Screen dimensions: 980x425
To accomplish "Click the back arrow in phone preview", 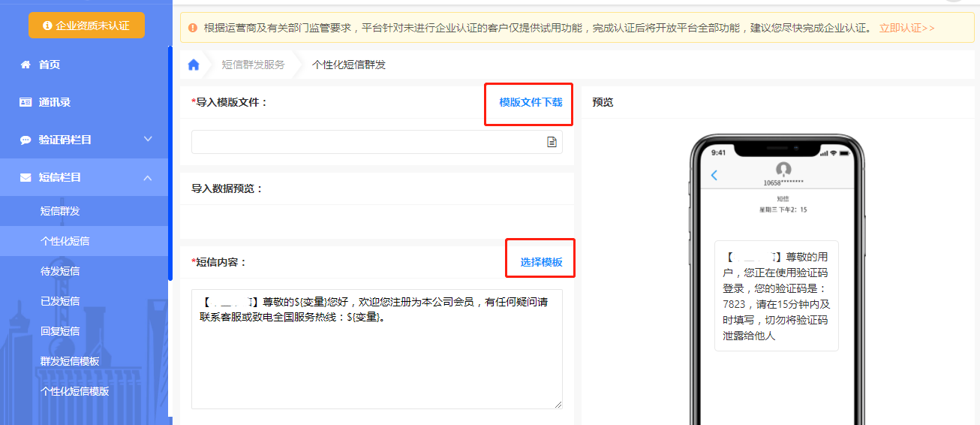I will tap(714, 175).
